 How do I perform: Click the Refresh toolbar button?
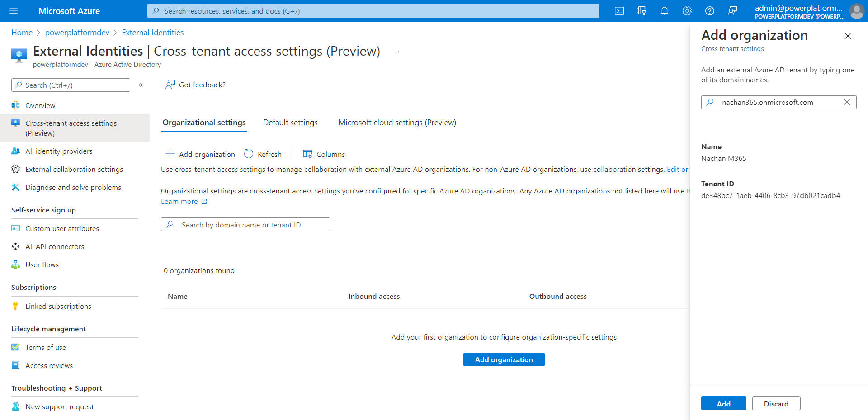tap(263, 154)
